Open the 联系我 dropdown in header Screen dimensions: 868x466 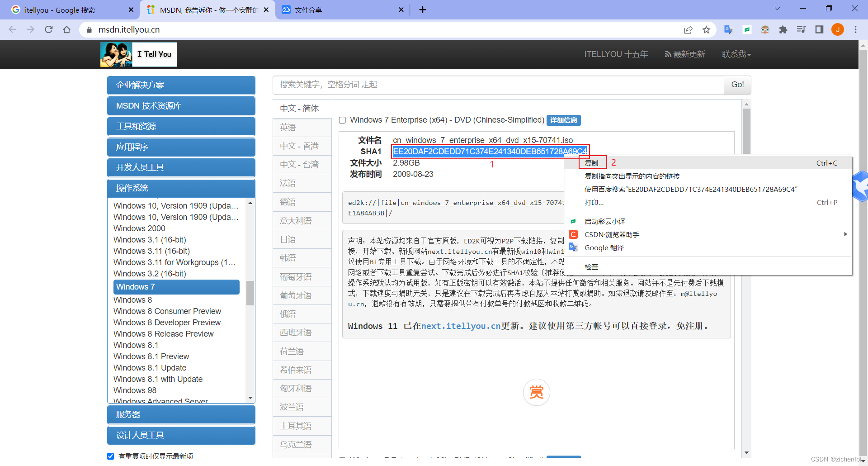pos(736,54)
